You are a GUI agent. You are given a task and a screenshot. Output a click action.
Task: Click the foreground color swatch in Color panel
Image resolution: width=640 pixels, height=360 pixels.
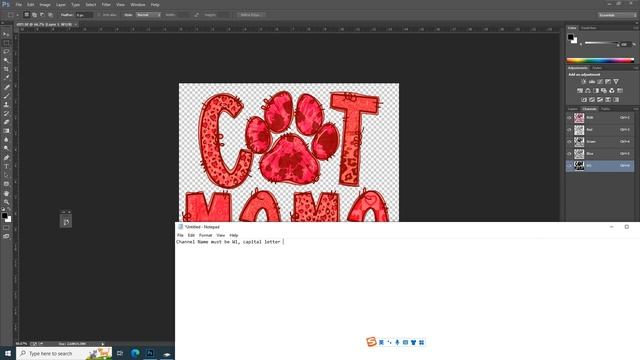(571, 37)
